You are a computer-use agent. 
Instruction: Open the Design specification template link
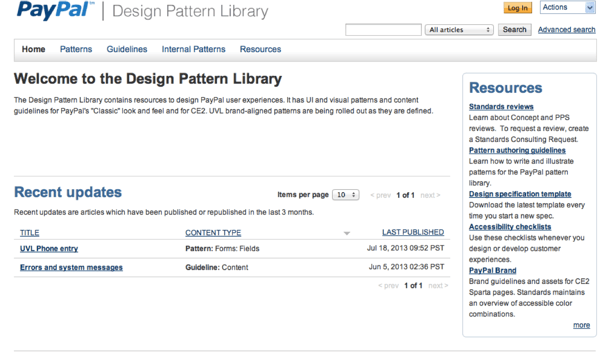tap(520, 194)
